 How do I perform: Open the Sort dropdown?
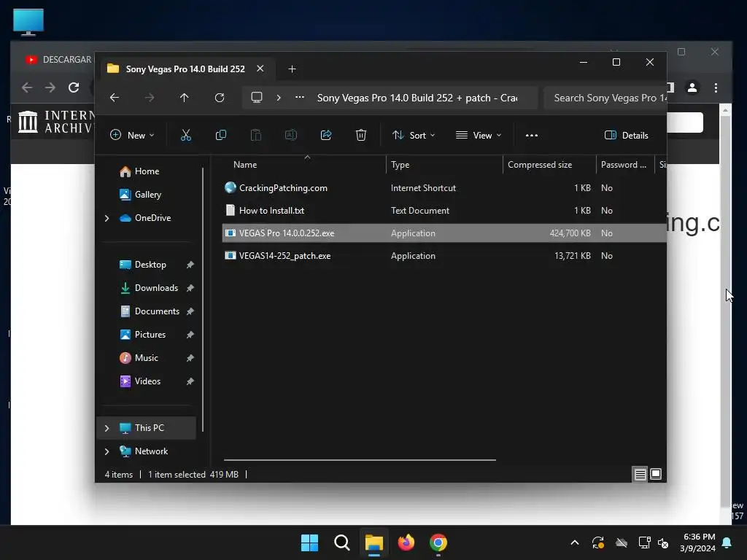pyautogui.click(x=413, y=135)
